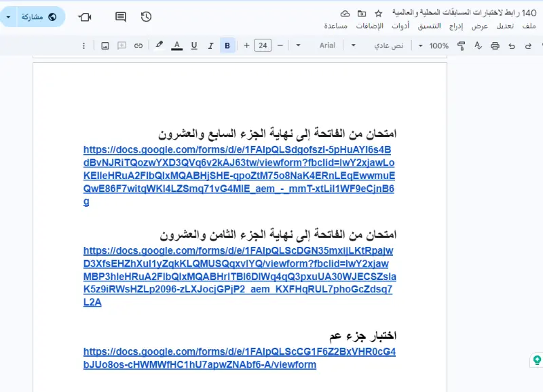Open the عرض menu
This screenshot has height=392, width=543.
click(479, 26)
